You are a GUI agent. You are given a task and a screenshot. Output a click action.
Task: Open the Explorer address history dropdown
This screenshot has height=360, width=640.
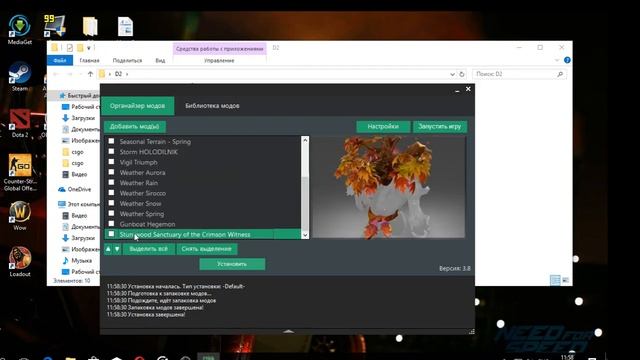click(x=452, y=74)
